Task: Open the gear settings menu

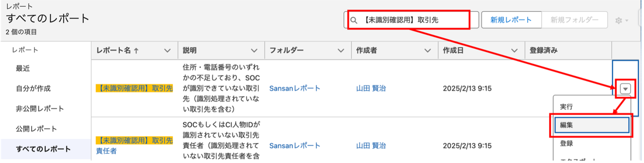Action: (x=621, y=20)
